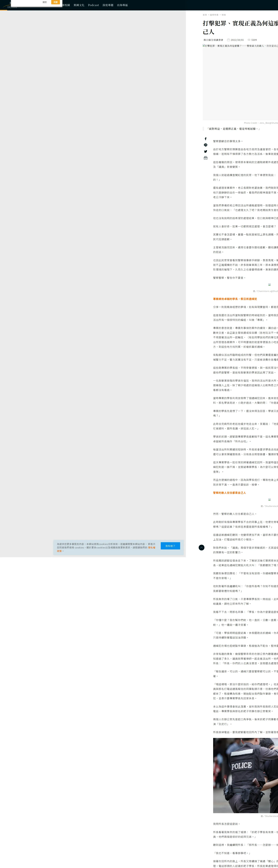This screenshot has width=278, height=868.
Task: Click the email newsletter share icon
Action: pos(205,158)
